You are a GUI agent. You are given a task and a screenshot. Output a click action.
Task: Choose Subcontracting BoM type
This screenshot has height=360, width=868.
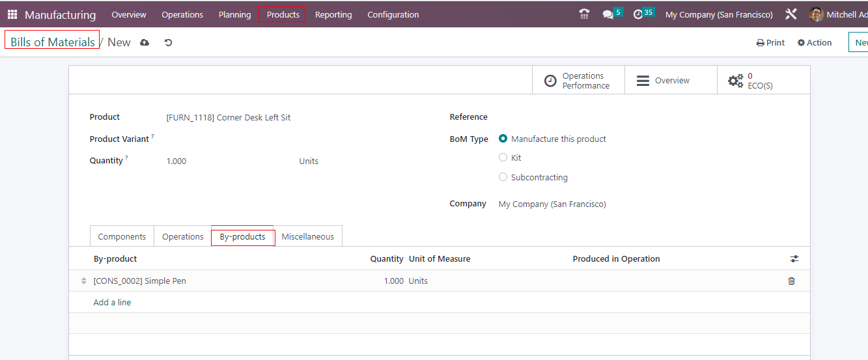click(x=503, y=177)
